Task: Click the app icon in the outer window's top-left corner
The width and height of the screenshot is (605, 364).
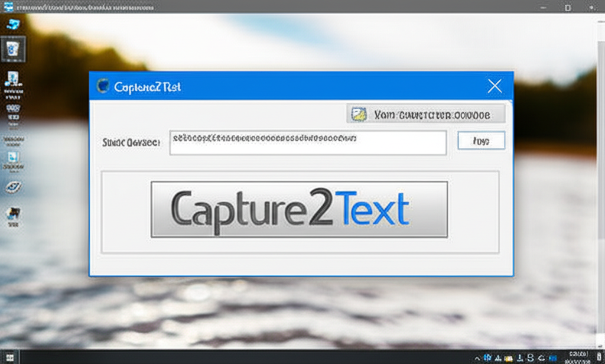Action: (8, 7)
